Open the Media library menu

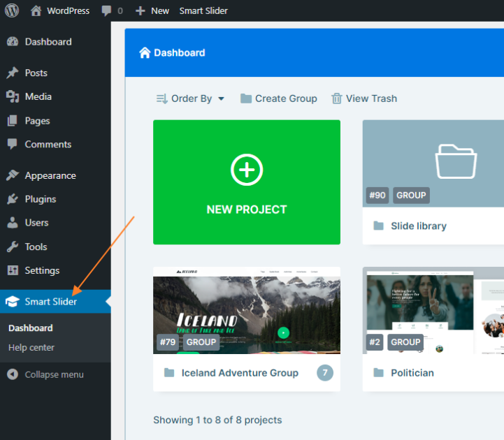coord(55,96)
